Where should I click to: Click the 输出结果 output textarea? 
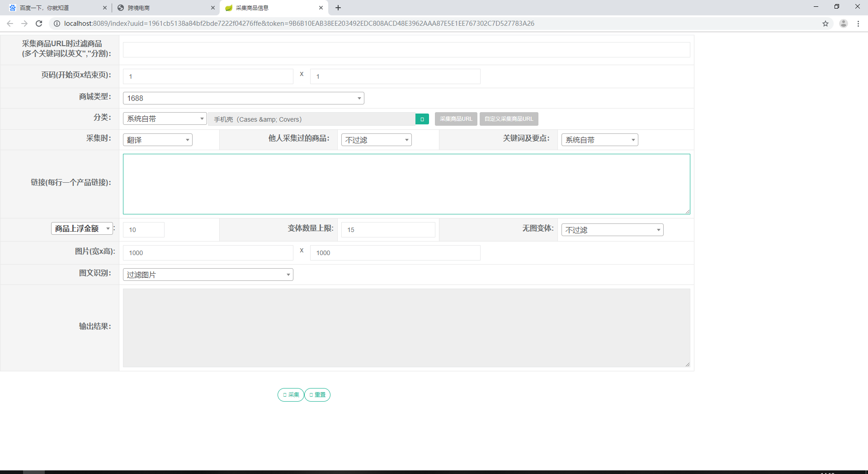tap(406, 328)
